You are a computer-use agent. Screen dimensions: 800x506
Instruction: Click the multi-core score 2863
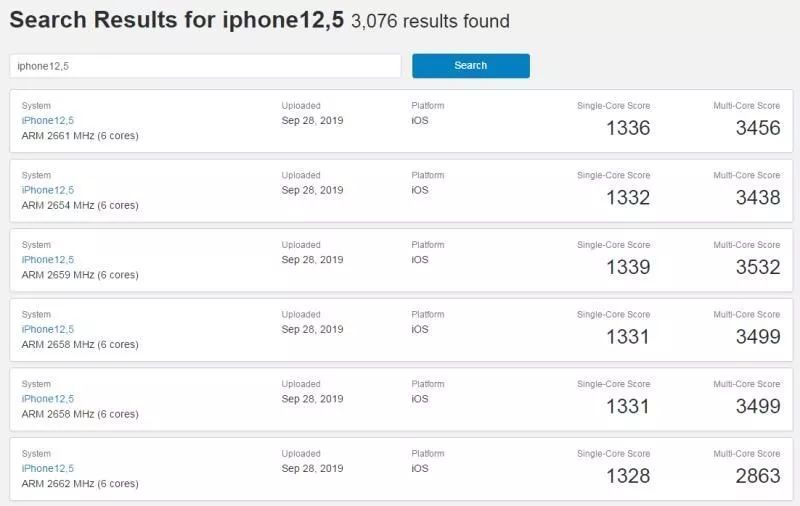[757, 476]
